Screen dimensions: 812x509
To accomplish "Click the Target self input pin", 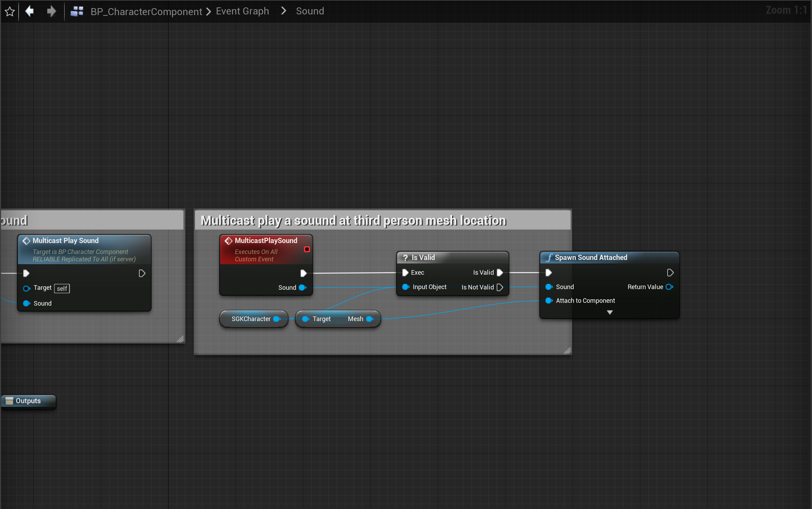I will (27, 288).
